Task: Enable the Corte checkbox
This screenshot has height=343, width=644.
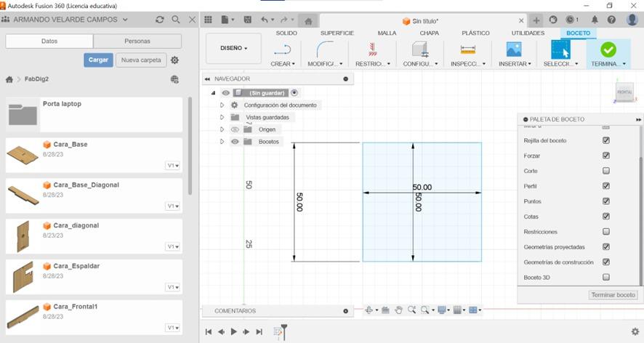Action: pyautogui.click(x=606, y=171)
